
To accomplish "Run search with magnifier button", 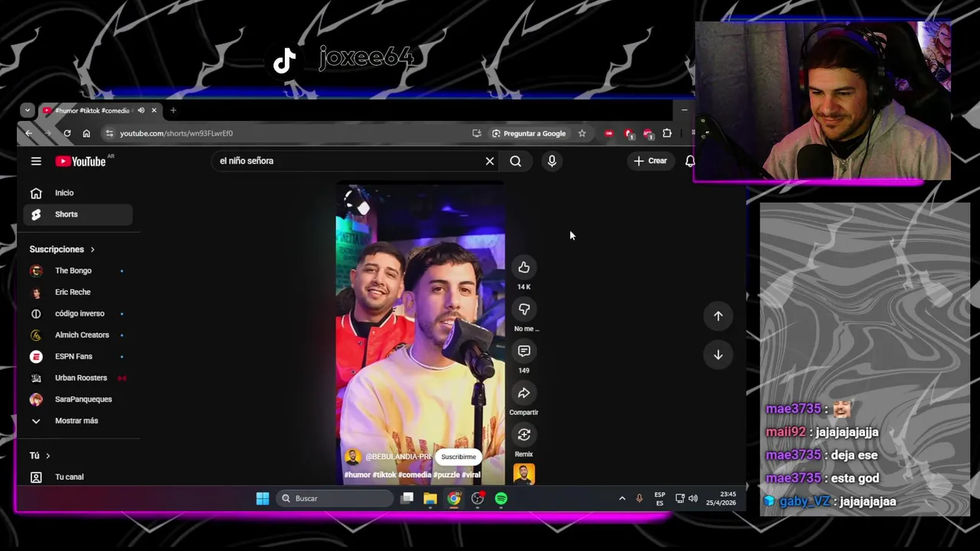I will [515, 161].
